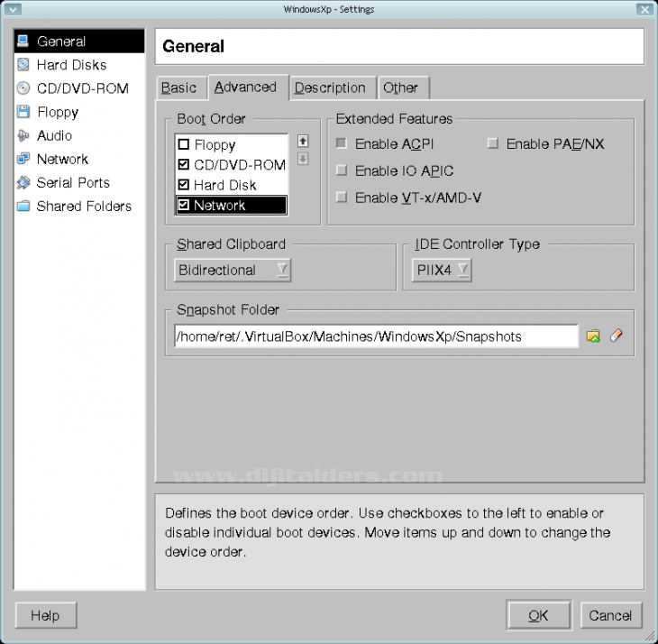Click the CD disc icon in sidebar
The width and height of the screenshot is (658, 644).
tap(23, 87)
